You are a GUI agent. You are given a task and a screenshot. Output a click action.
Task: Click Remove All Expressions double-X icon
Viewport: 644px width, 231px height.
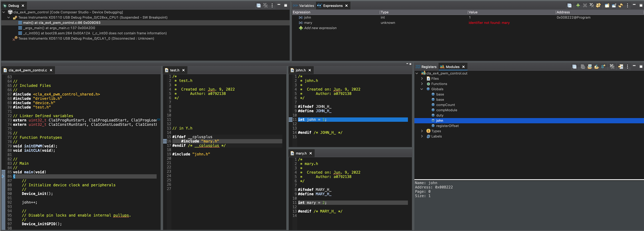pyautogui.click(x=592, y=5)
